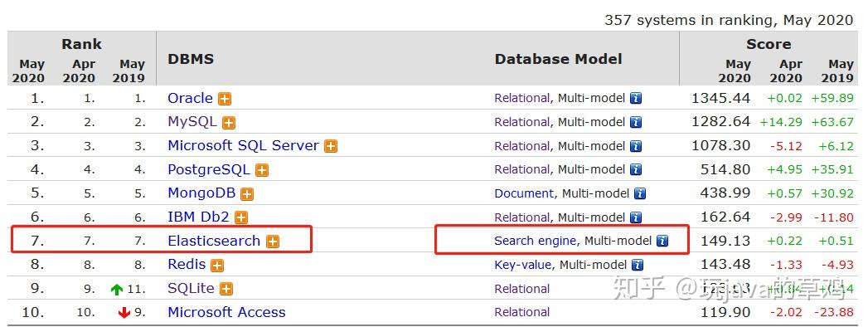Click the orange plus icon beside Oracle
Screen dimensions: 868x327
point(224,100)
